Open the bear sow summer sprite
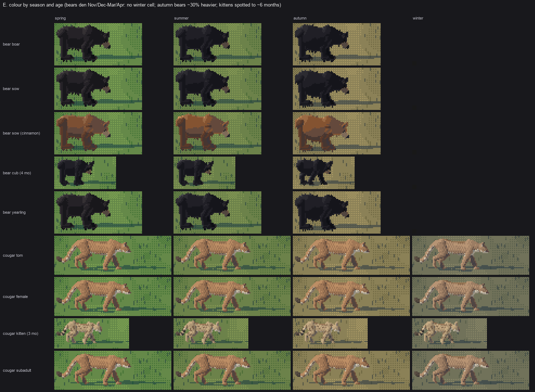 217,89
